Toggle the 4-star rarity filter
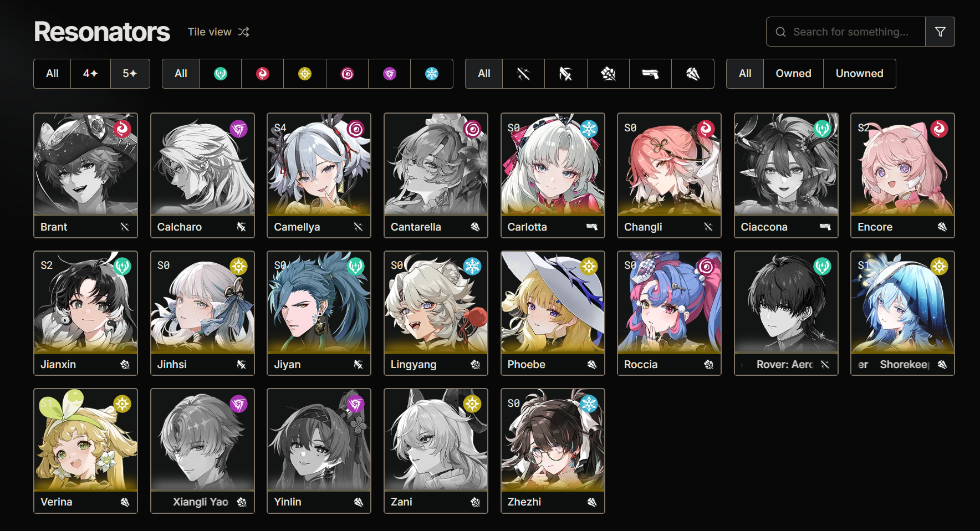 90,74
